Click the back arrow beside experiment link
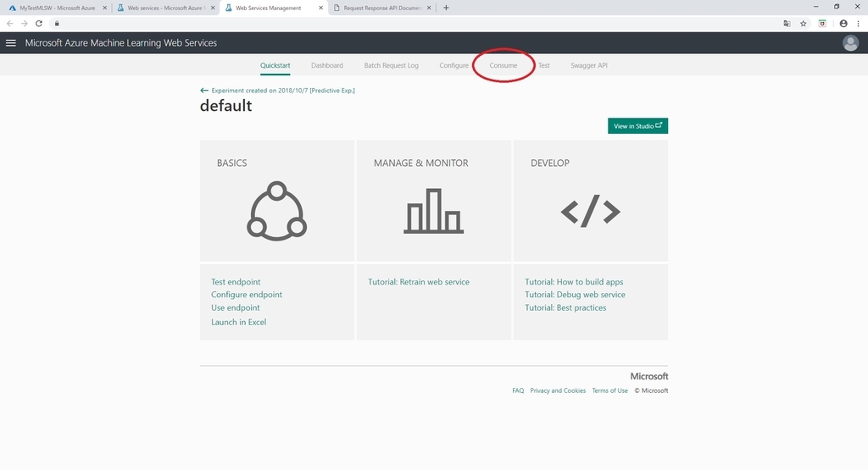 [x=204, y=90]
